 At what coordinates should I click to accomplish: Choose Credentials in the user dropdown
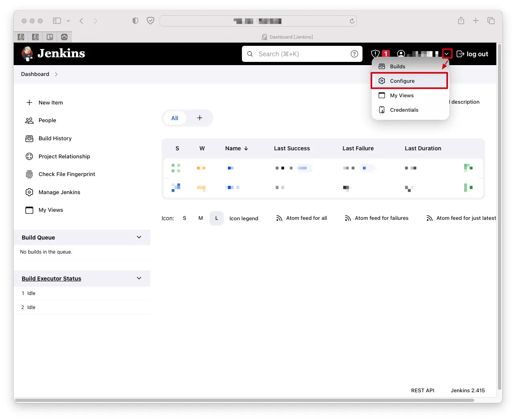click(x=404, y=110)
